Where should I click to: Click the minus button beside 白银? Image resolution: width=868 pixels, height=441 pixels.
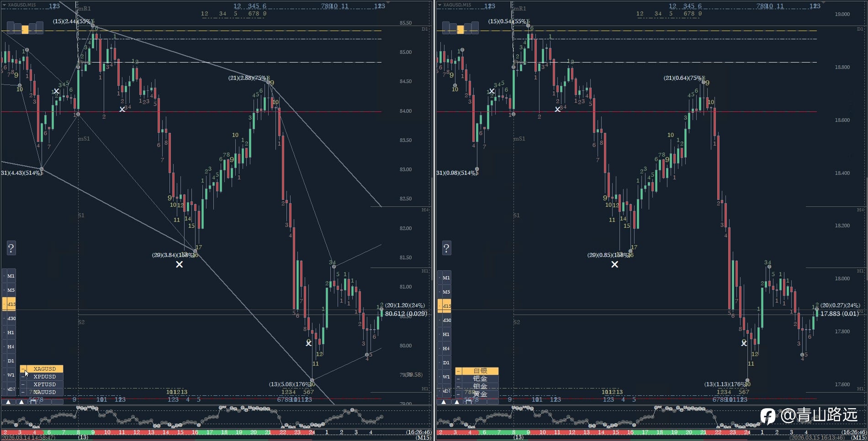coord(458,371)
